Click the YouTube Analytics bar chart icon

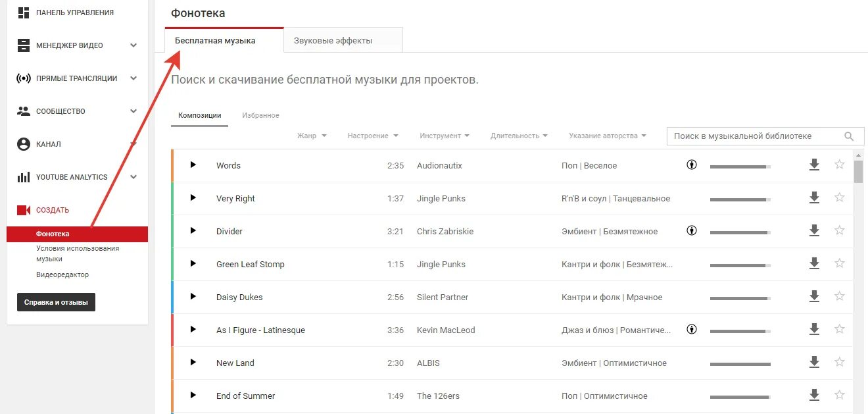24,177
